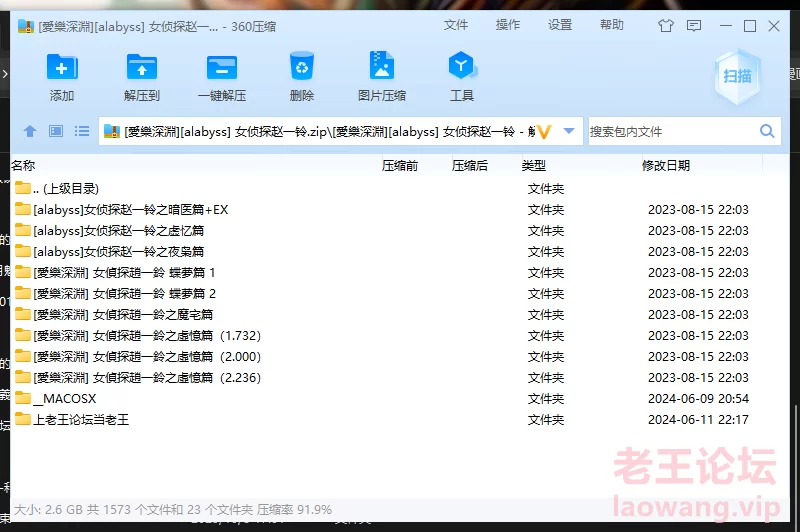
Task: Open the 操作 menu
Action: (508, 25)
